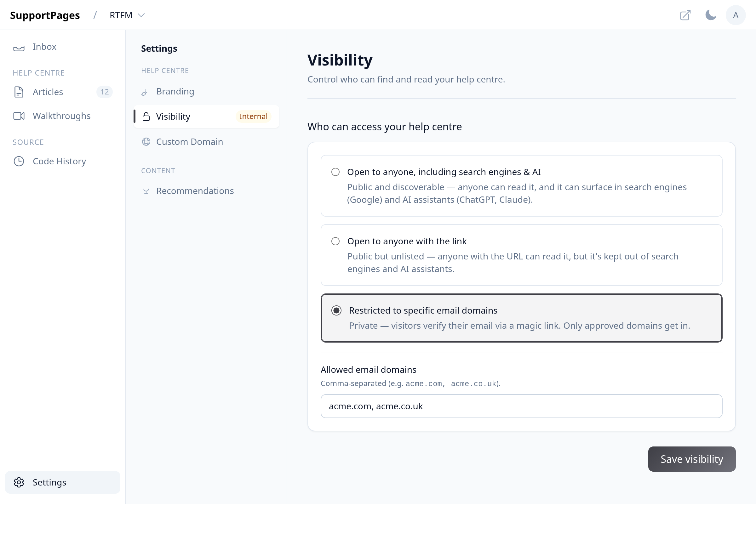Click the Recommendations sprout icon

(x=146, y=191)
